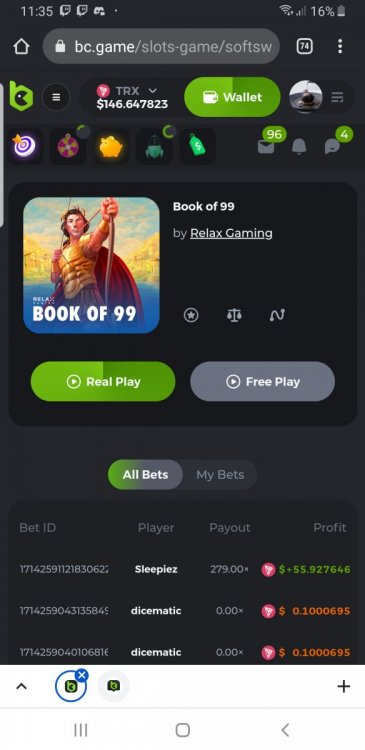Add Book of 99 to favorites

[x=191, y=315]
